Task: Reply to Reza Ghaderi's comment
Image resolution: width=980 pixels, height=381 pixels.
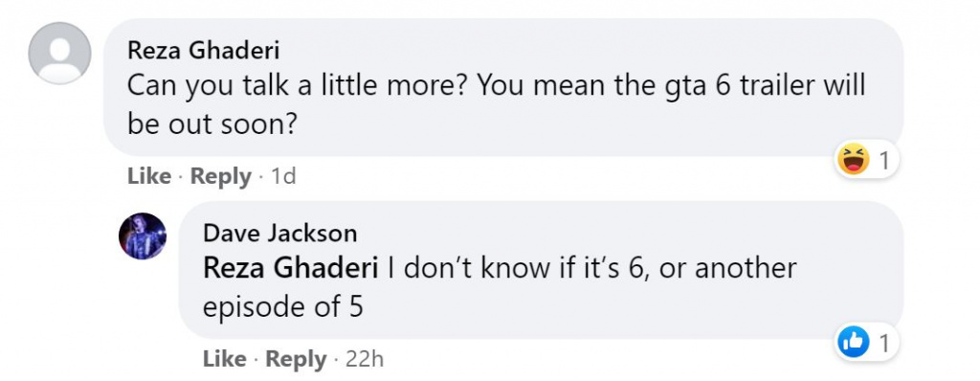Action: tap(221, 176)
